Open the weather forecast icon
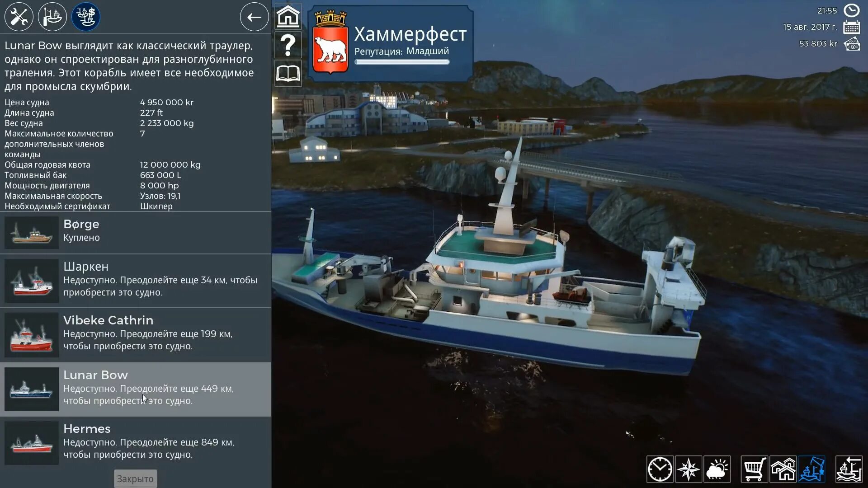Screen dimensions: 868x488 tap(717, 469)
